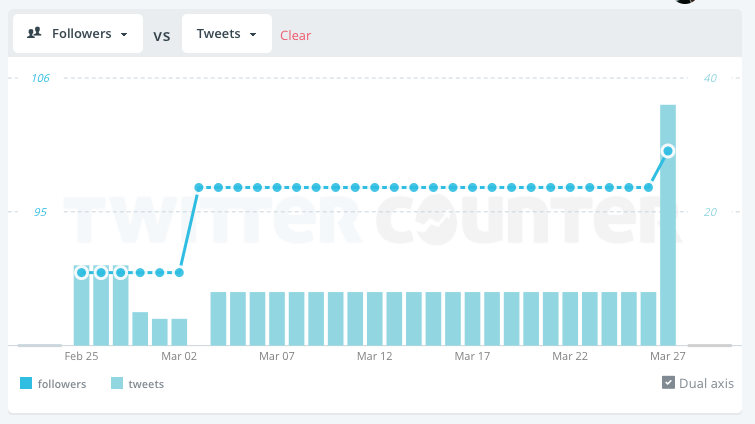Click the Mar 02 followers data point
Screen dimensions: 755x424
pos(180,272)
